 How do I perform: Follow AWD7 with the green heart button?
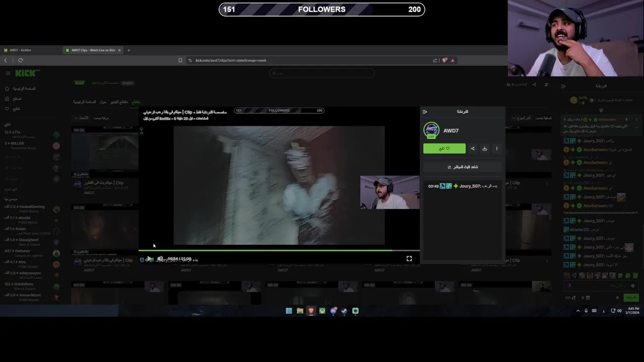tap(444, 148)
